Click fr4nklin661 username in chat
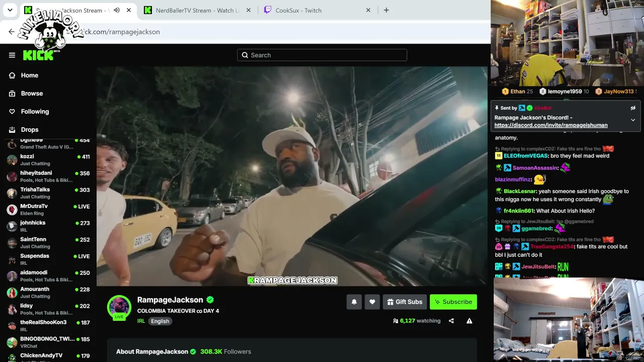 518,211
